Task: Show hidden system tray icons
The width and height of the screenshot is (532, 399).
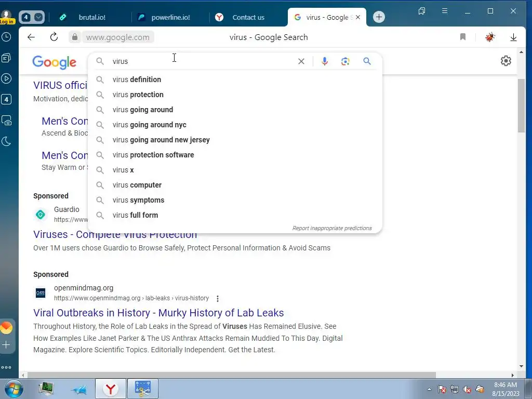Action: click(429, 389)
